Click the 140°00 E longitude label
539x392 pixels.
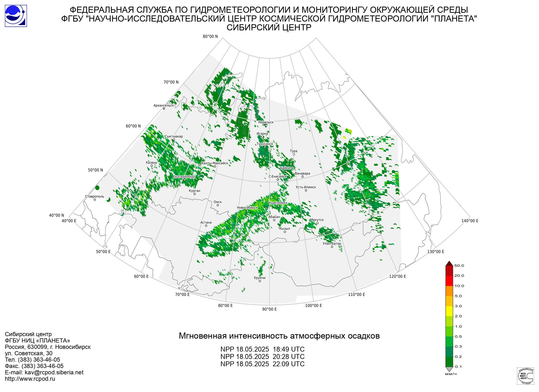(x=470, y=221)
